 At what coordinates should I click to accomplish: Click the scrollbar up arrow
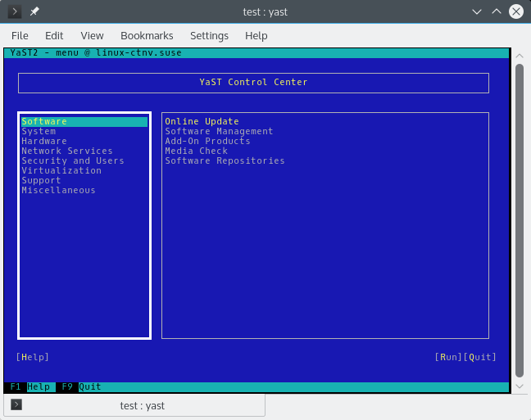(520, 55)
